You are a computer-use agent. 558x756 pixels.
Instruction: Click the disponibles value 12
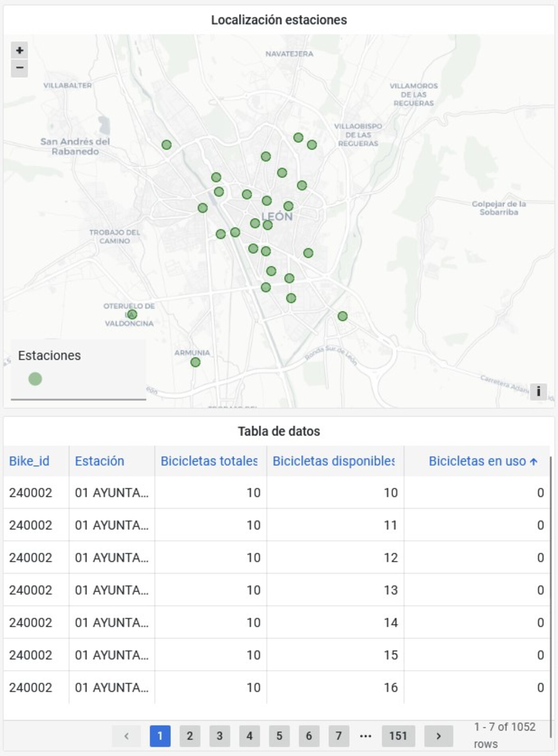click(x=391, y=558)
